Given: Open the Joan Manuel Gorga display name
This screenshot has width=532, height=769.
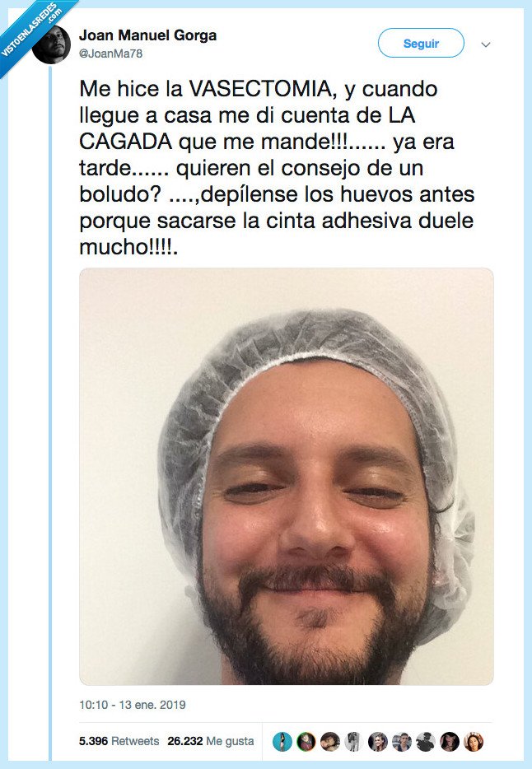Looking at the screenshot, I should [147, 35].
